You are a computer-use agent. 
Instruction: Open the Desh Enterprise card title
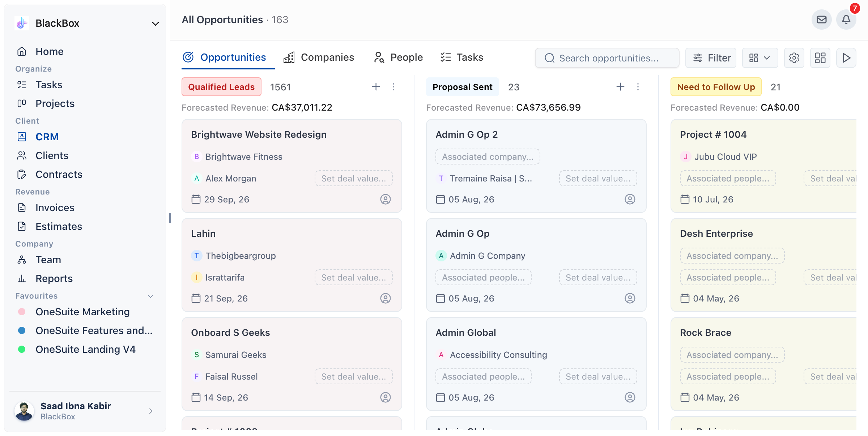click(x=716, y=234)
